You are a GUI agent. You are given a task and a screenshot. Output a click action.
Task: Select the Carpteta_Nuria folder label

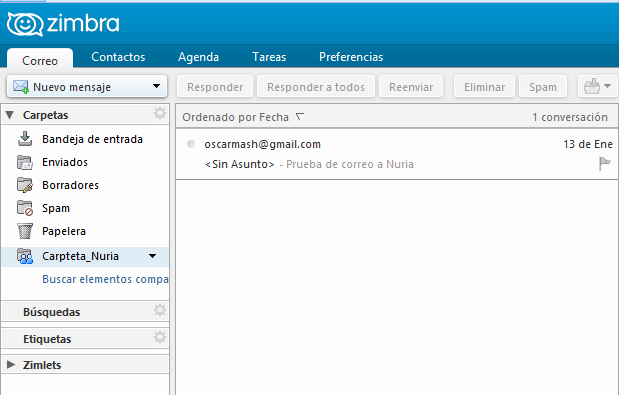pyautogui.click(x=80, y=256)
